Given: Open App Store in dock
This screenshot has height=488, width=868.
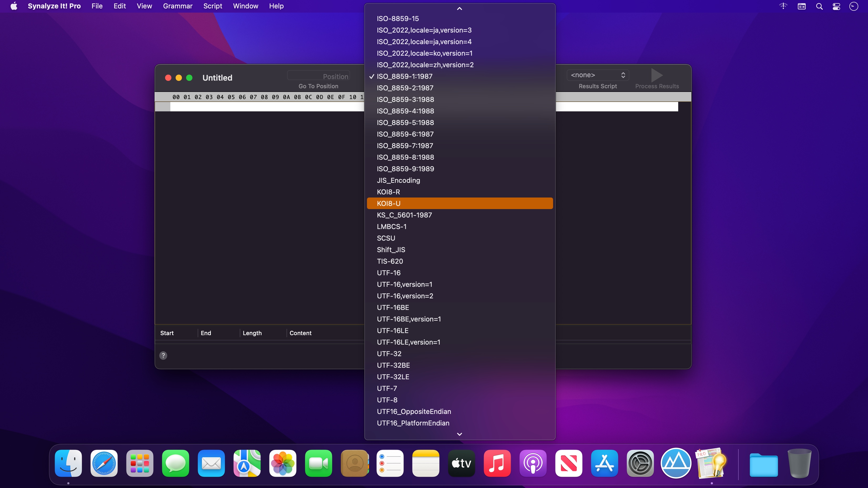Looking at the screenshot, I should pyautogui.click(x=605, y=463).
